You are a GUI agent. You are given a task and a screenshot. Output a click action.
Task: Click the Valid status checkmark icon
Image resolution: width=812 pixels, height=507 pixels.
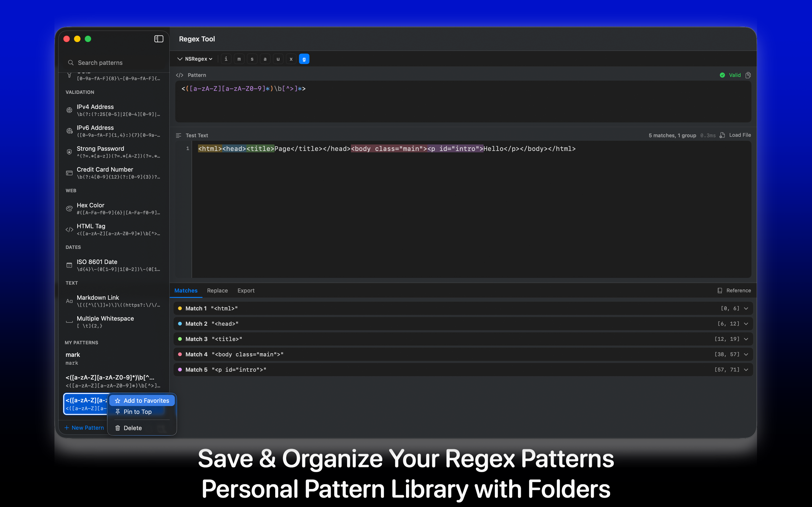pos(723,75)
